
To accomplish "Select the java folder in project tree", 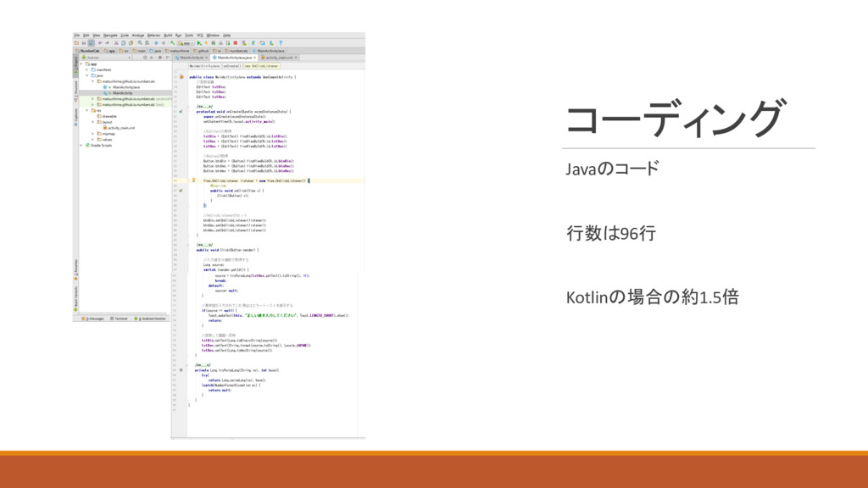I will coord(97,75).
